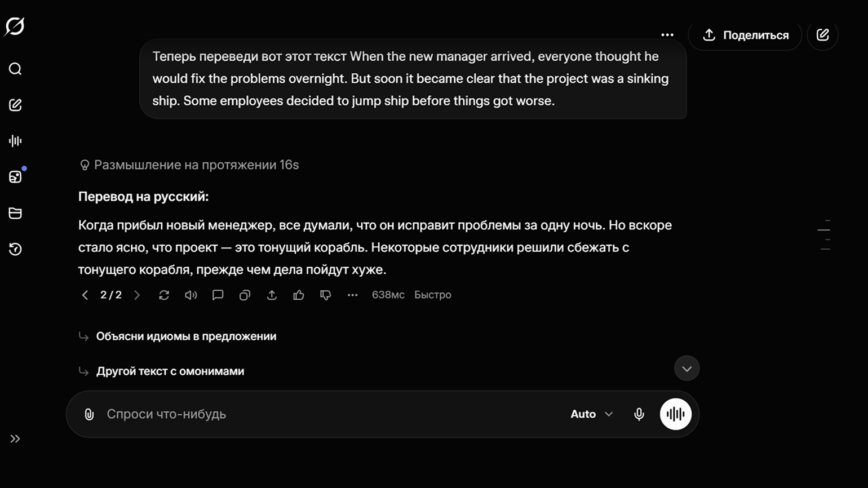The height and width of the screenshot is (488, 868).
Task: Open the Auto model selector dropdown
Action: 591,414
